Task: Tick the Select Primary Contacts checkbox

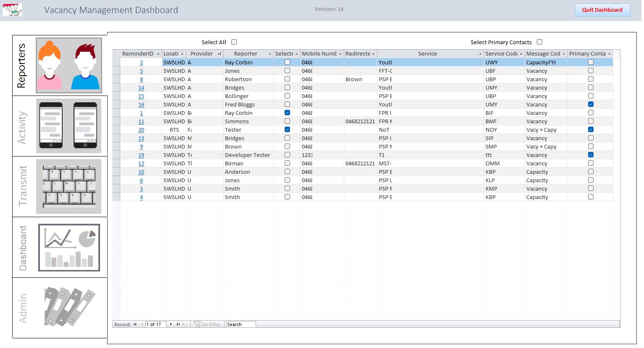Action: (x=540, y=42)
